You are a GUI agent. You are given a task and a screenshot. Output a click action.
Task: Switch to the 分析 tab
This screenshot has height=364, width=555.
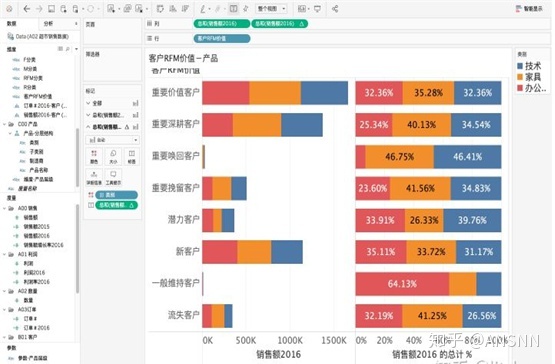pyautogui.click(x=48, y=23)
